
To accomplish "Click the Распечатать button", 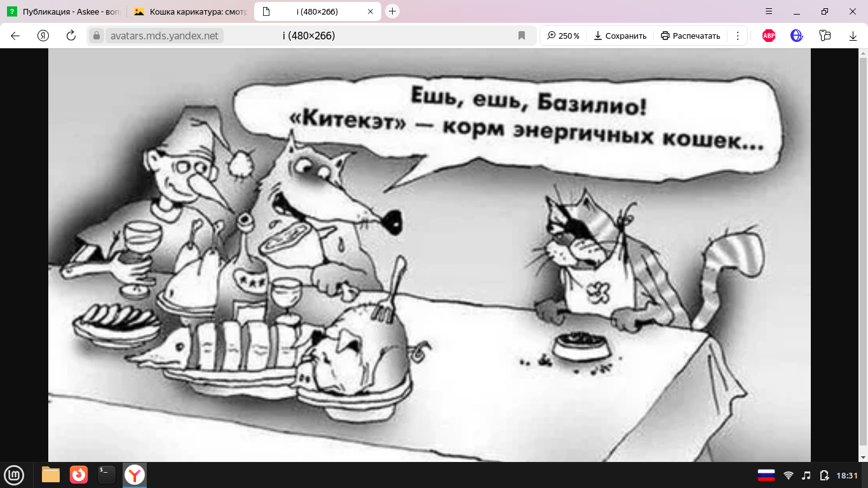I will coord(690,36).
